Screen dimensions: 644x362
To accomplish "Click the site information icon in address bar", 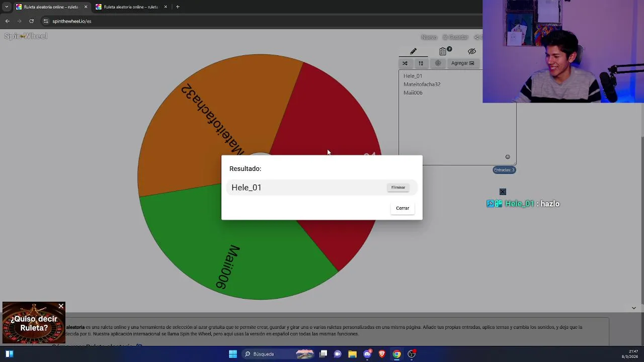I will point(46,21).
